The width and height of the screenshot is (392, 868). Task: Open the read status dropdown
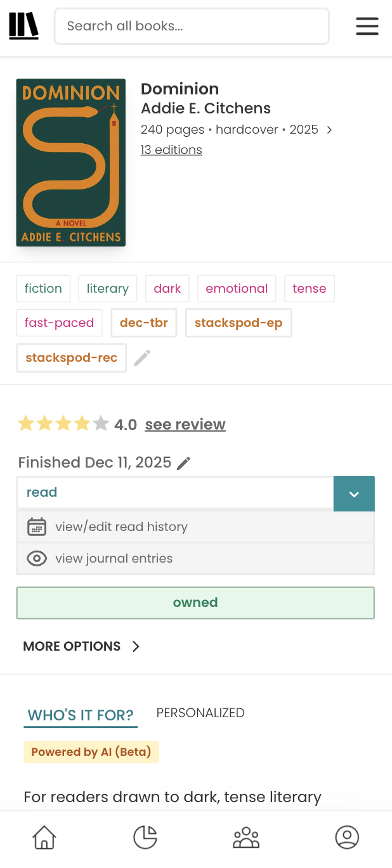click(354, 494)
